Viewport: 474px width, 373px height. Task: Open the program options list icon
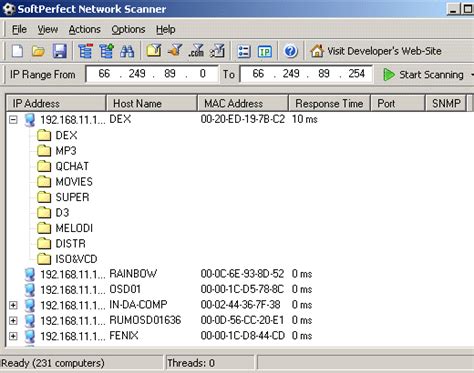tap(244, 52)
